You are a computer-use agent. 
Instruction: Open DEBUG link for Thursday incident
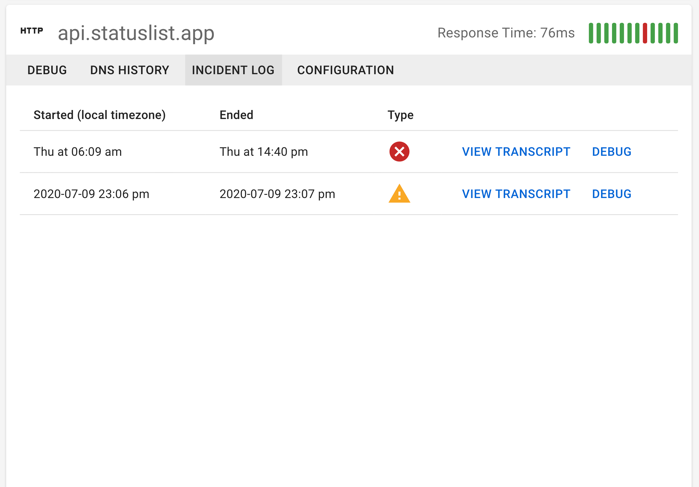tap(611, 152)
